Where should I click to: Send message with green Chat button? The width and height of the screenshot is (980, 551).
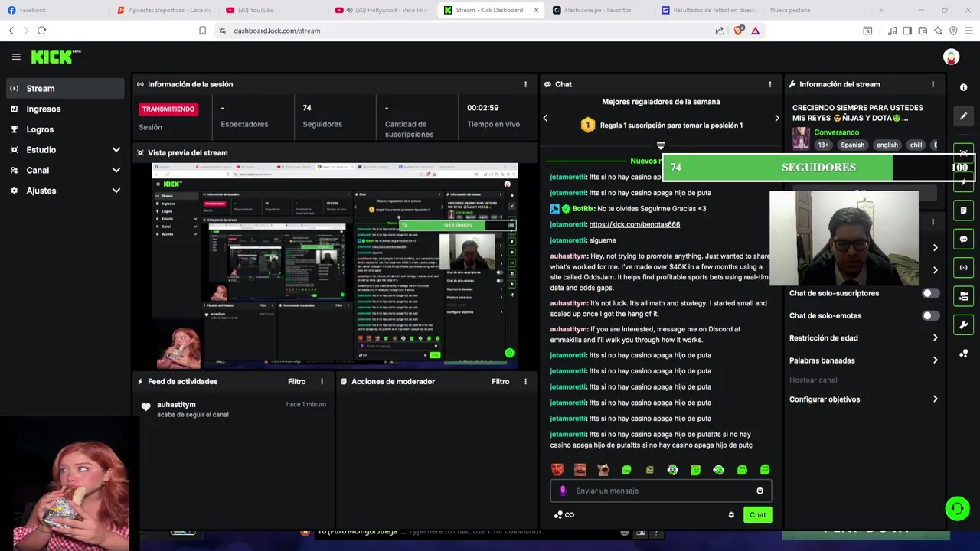757,515
